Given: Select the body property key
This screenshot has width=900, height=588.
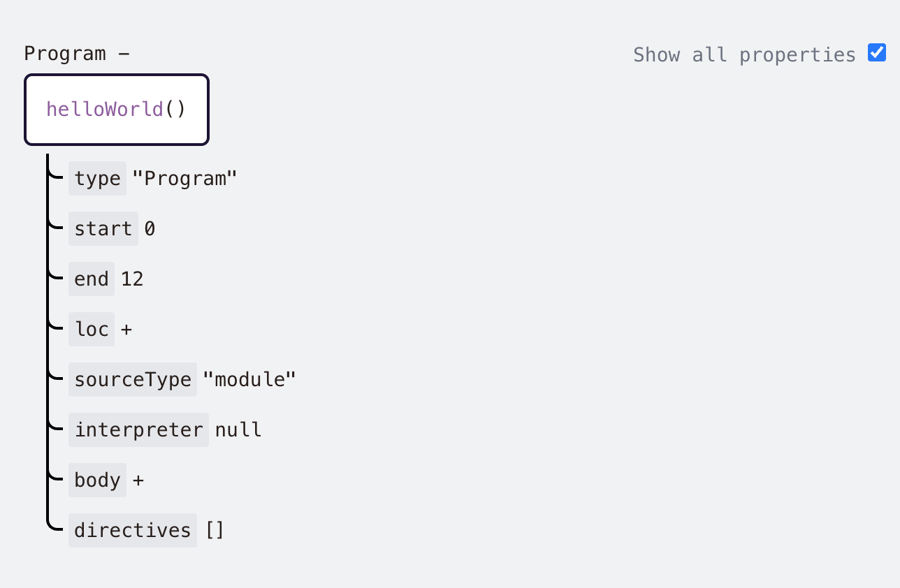Looking at the screenshot, I should tap(97, 480).
